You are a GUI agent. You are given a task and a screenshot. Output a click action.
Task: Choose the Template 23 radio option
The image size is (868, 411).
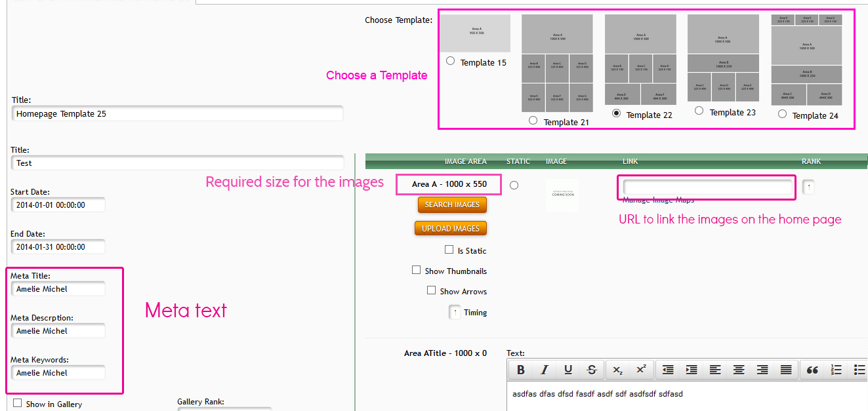[x=699, y=111]
